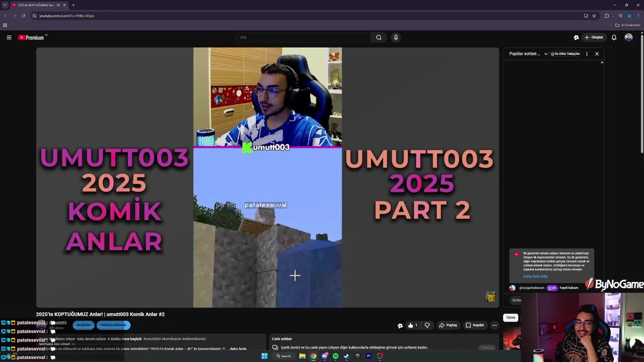
Task: Save the video with Kaydet
Action: [475, 325]
